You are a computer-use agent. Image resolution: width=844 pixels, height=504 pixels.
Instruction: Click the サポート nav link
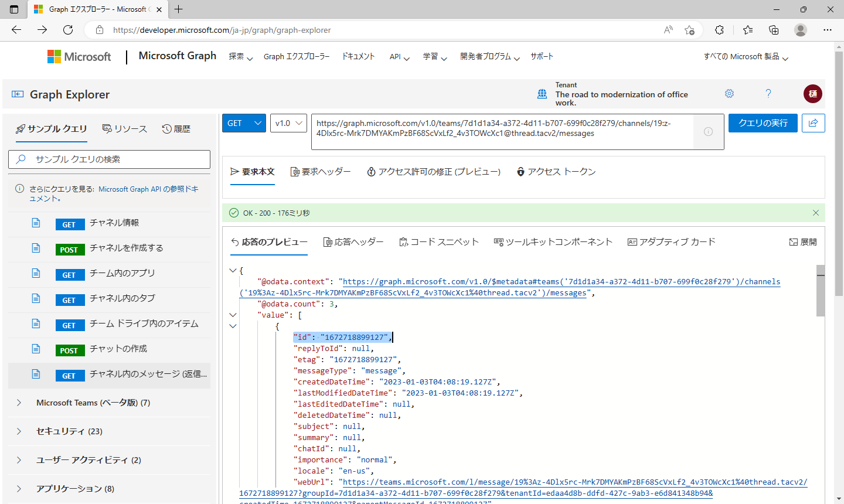click(542, 57)
